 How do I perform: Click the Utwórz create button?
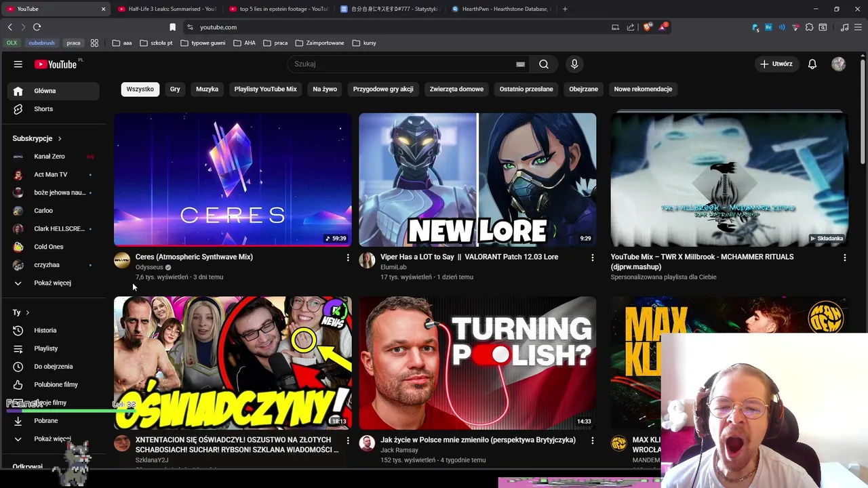(776, 64)
